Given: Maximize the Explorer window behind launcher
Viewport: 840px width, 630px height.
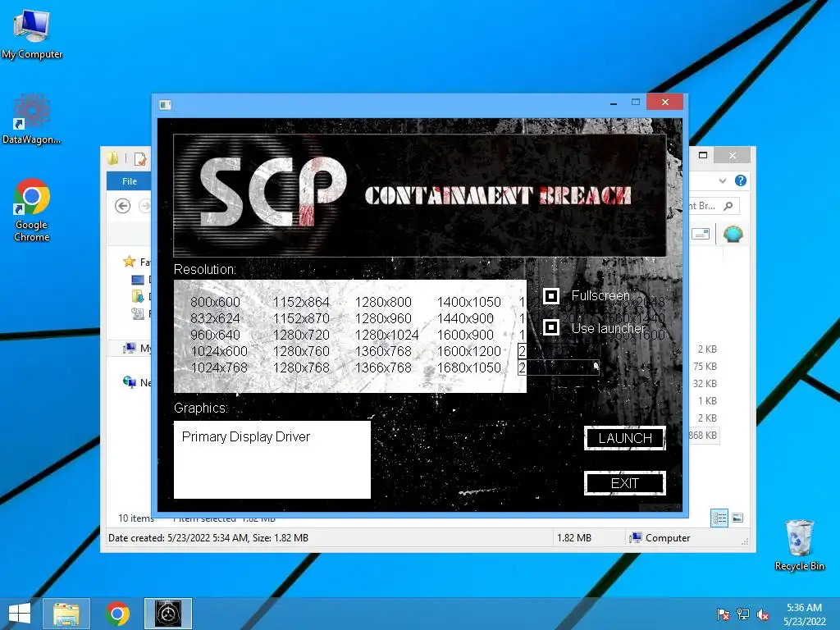Looking at the screenshot, I should point(703,155).
